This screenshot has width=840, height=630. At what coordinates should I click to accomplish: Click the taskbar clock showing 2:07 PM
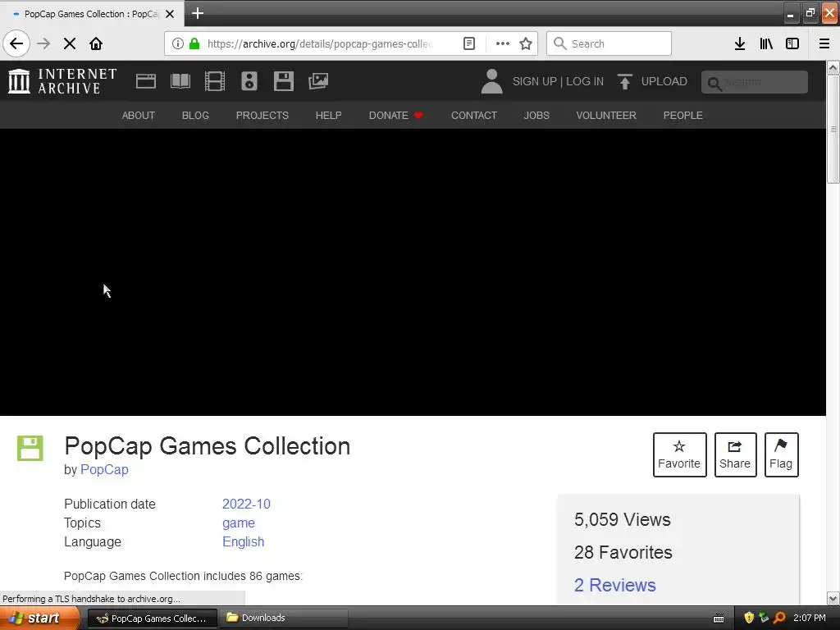point(810,618)
